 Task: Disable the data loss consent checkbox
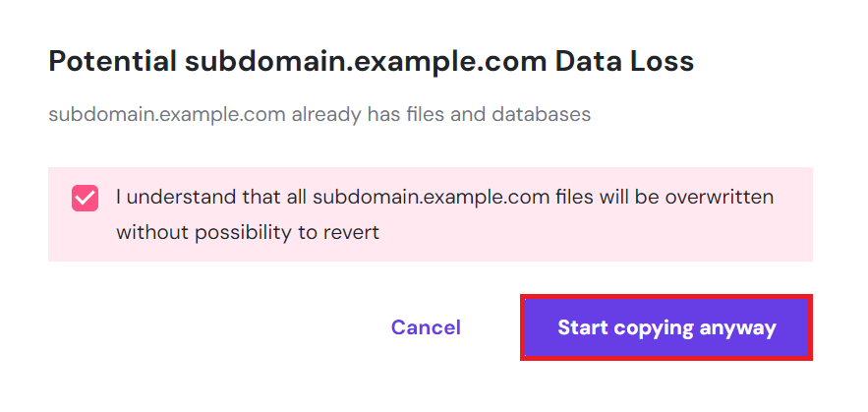pyautogui.click(x=85, y=199)
